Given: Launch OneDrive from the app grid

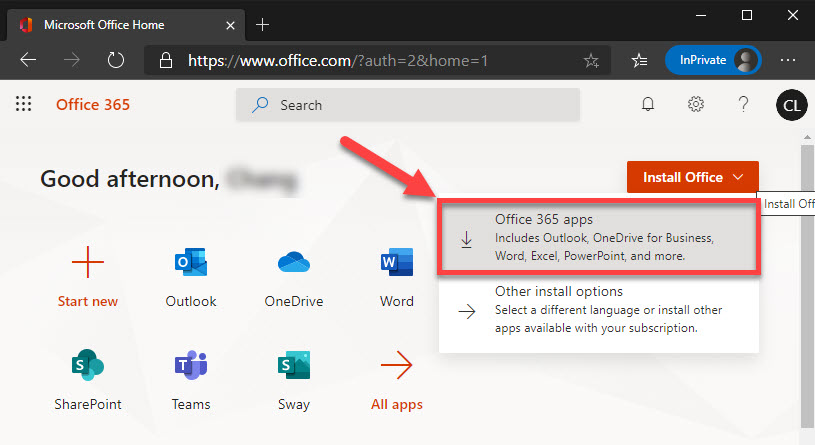Looking at the screenshot, I should (294, 262).
